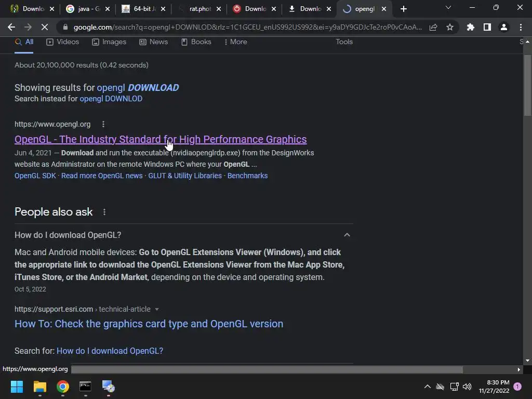Select the All search filter

(24, 42)
